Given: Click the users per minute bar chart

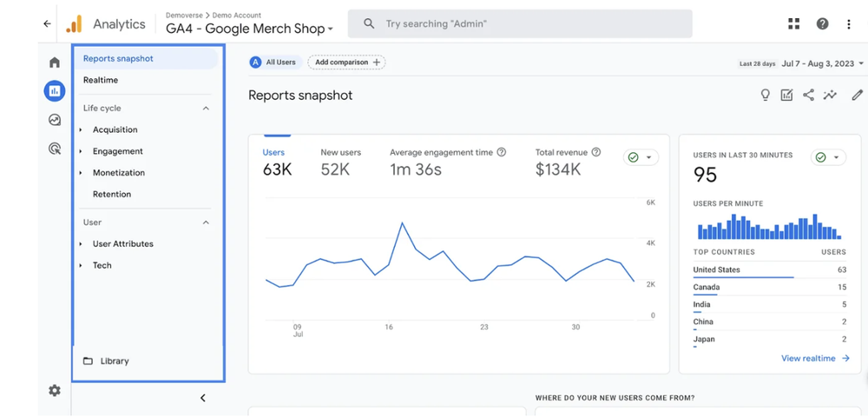Looking at the screenshot, I should (769, 227).
